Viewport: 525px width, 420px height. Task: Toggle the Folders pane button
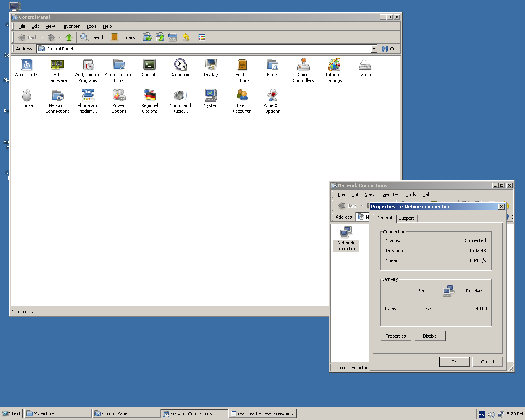[123, 37]
